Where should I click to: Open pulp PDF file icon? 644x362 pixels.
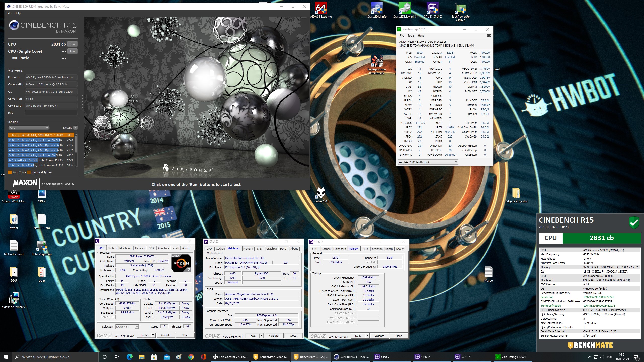[x=42, y=274]
